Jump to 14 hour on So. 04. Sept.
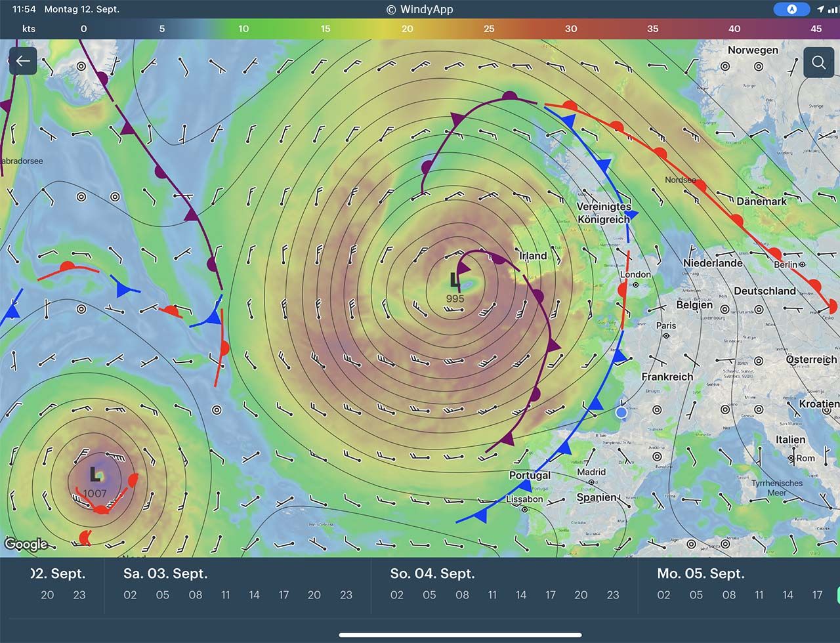This screenshot has height=643, width=840. click(520, 595)
